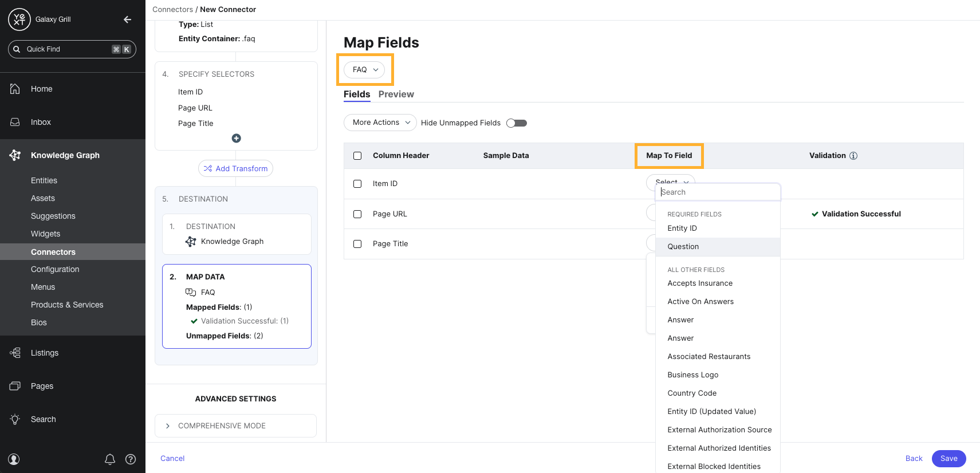
Task: Add a selector with plus icon
Action: [x=236, y=138]
